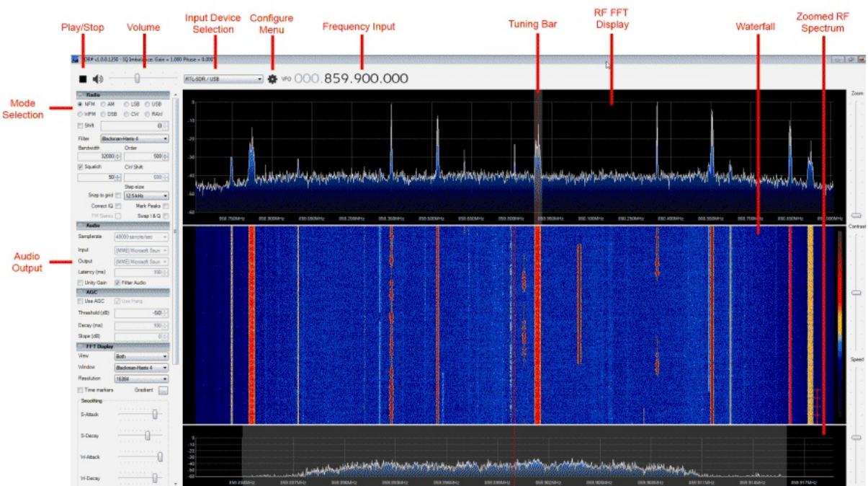
Task: Click the Shift offset field
Action: tap(134, 126)
